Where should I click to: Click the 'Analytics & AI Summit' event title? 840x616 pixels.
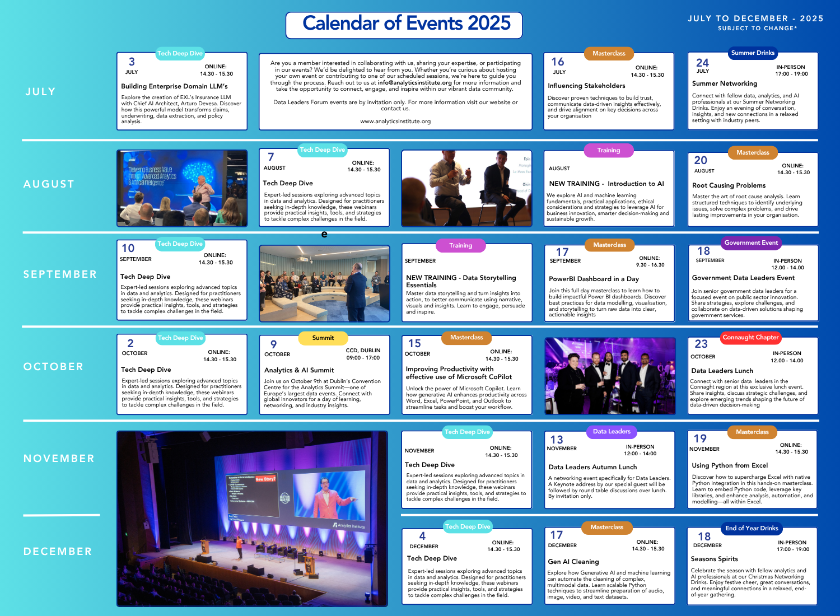[299, 370]
